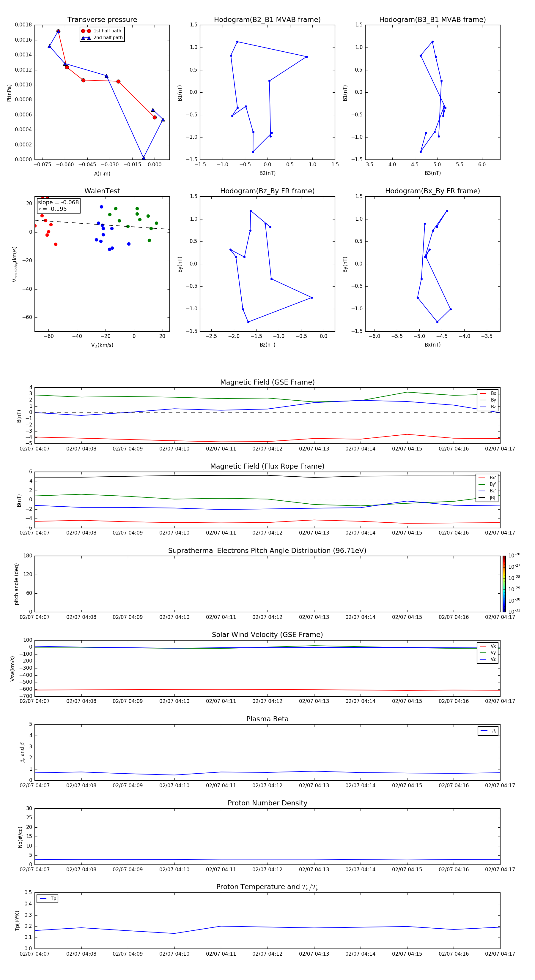Click the "Vsw(km/s)" y-axis label
The width and height of the screenshot is (535, 980).
[x=12, y=668]
